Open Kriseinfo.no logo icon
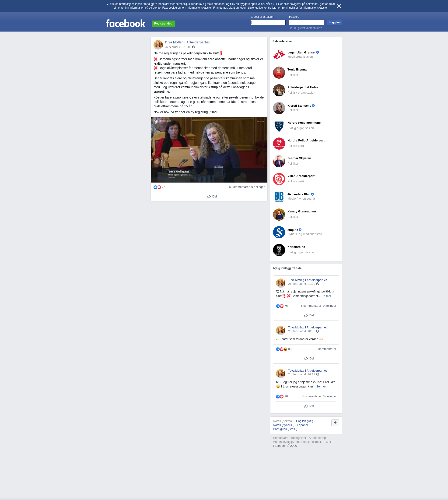 279,250
